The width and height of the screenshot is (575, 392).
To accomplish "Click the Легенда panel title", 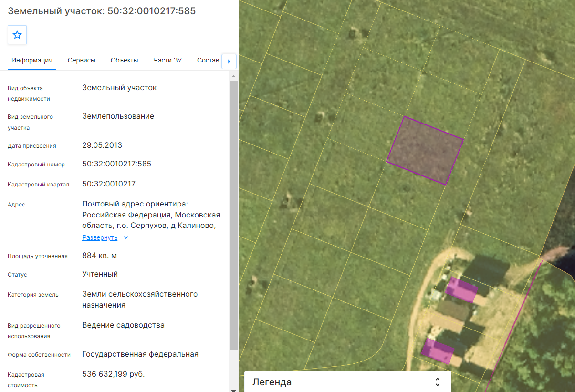I will click(272, 382).
